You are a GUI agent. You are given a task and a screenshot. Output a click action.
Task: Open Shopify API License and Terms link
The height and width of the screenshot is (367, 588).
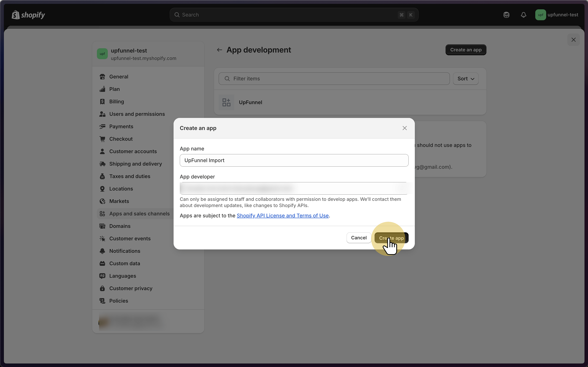point(283,216)
